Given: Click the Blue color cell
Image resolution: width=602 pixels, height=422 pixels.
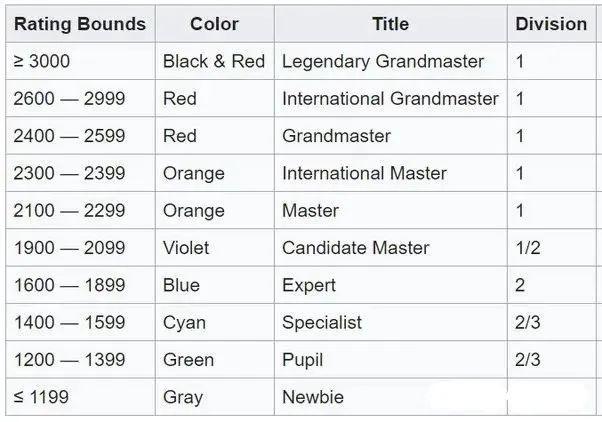Looking at the screenshot, I should point(180,285).
